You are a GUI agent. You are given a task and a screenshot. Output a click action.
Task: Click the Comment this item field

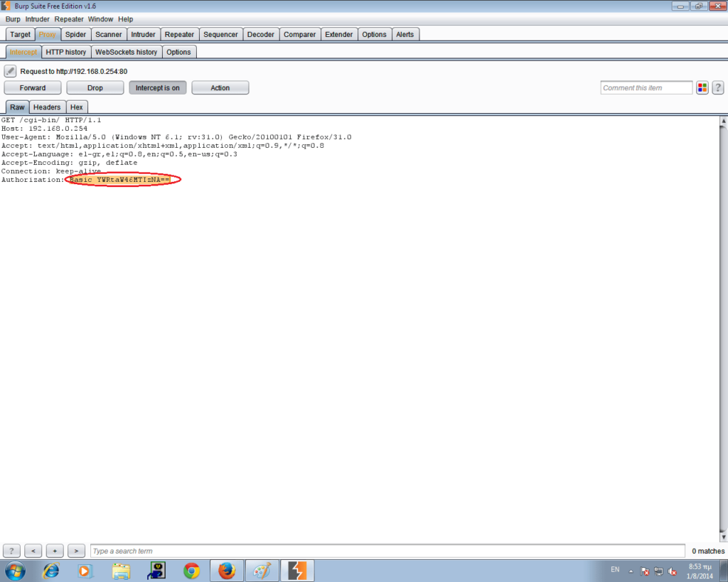646,87
